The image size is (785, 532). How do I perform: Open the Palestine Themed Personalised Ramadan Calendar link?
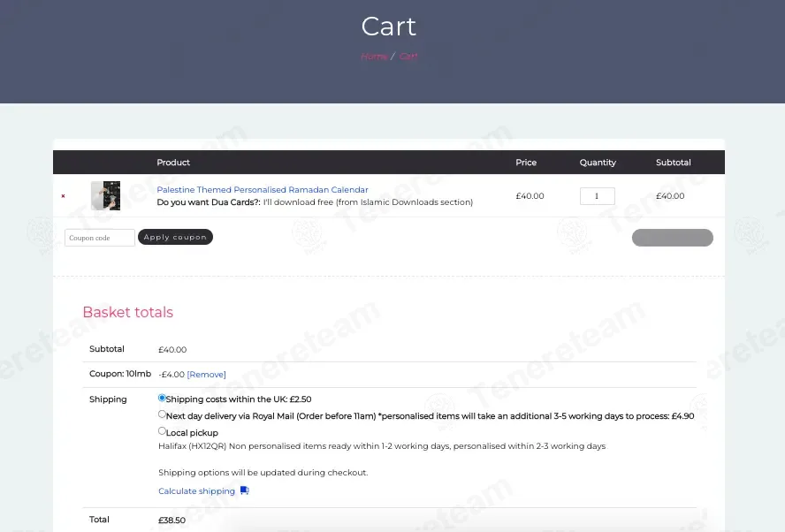pos(263,190)
